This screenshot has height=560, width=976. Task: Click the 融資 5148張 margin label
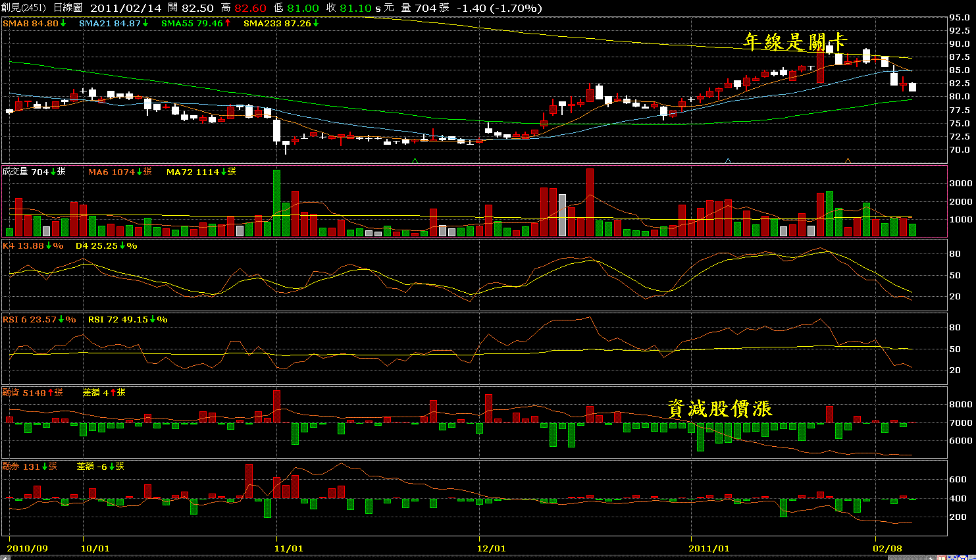coord(33,393)
